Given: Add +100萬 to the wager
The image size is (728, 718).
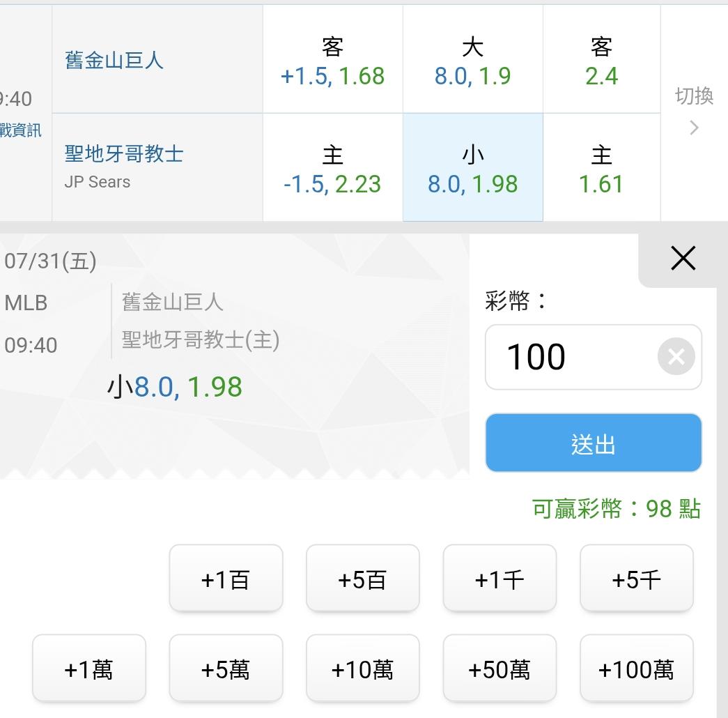Looking at the screenshot, I should tap(637, 669).
